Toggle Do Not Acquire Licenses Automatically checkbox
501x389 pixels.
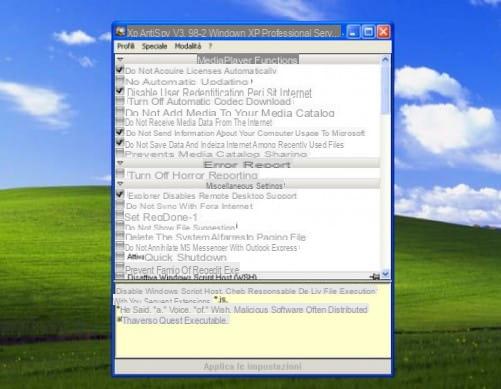[120, 70]
